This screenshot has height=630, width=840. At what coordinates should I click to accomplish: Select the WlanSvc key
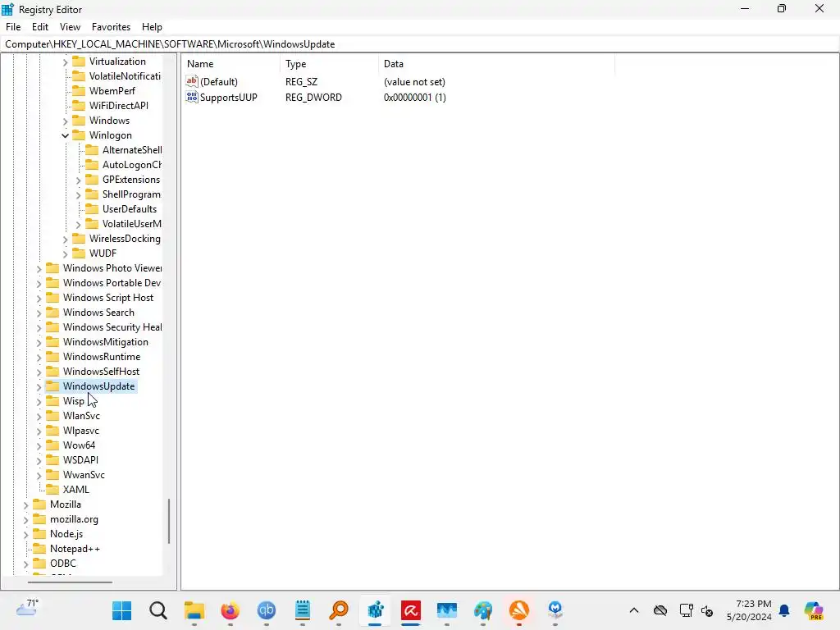(81, 416)
